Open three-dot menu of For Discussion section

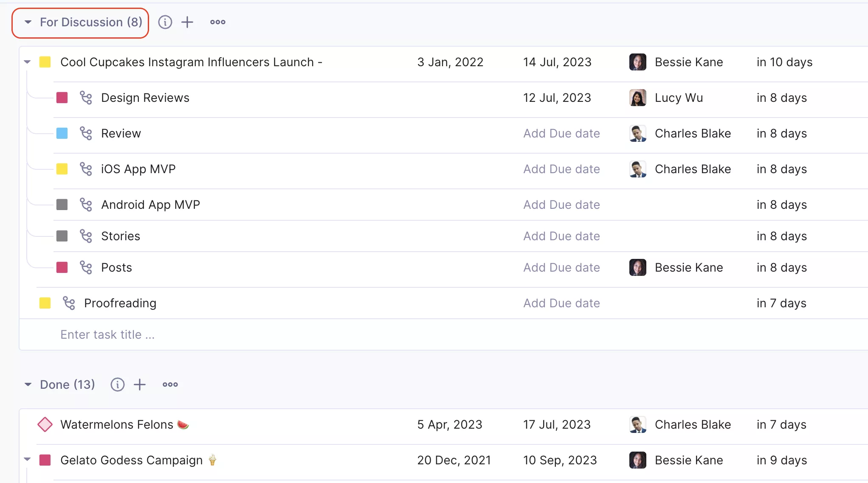(x=218, y=22)
